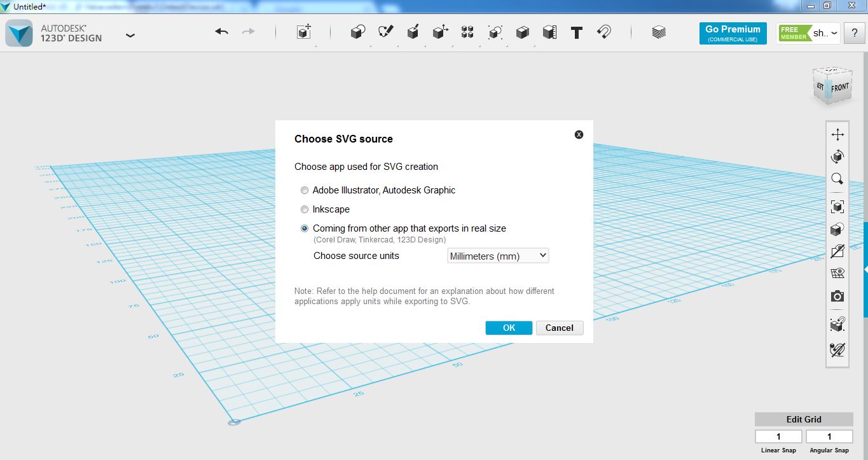Screen dimensions: 868x460
Task: Open the Primitives menu icon
Action: [x=358, y=32]
